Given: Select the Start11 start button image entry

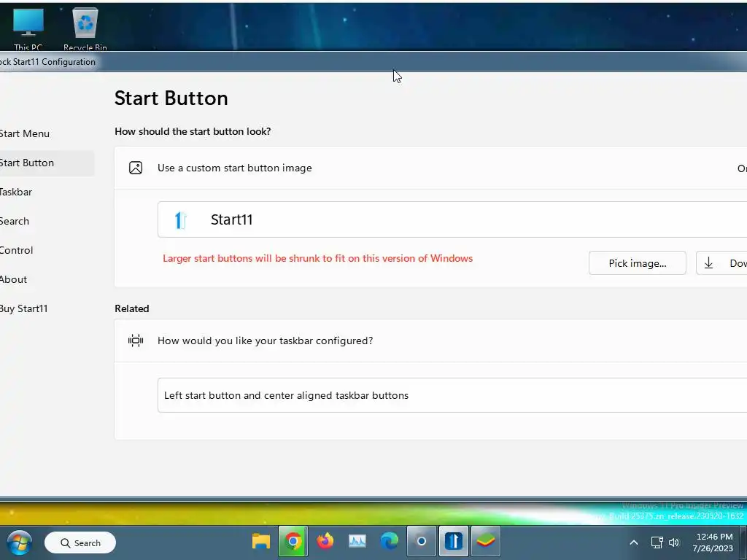Looking at the screenshot, I should pos(452,219).
